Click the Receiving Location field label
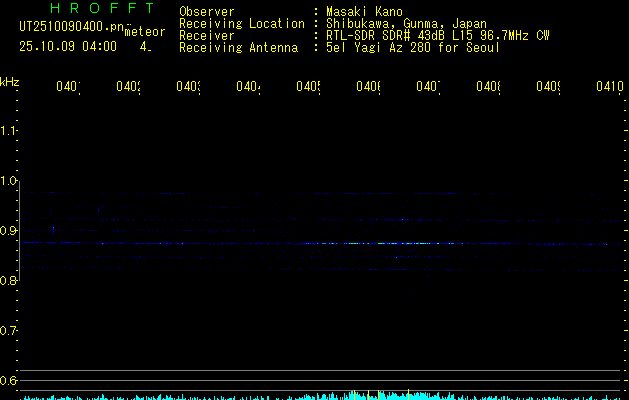Screen dimensions: 629x400 pyautogui.click(x=241, y=24)
